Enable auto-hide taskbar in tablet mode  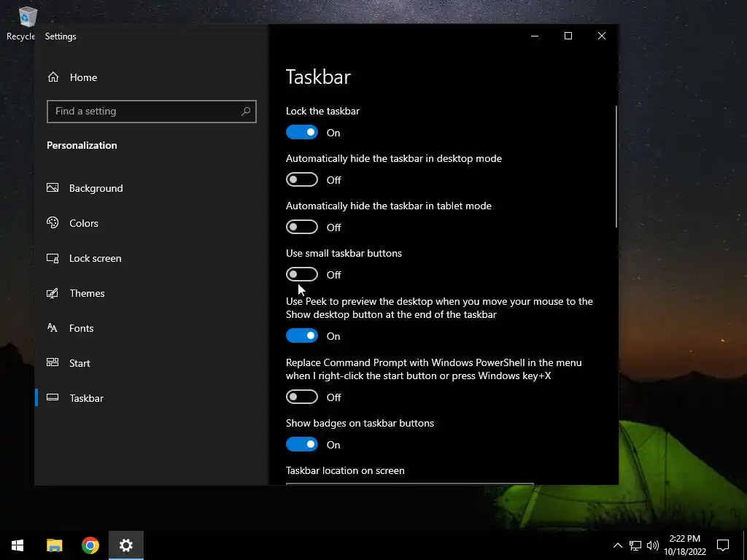point(301,227)
